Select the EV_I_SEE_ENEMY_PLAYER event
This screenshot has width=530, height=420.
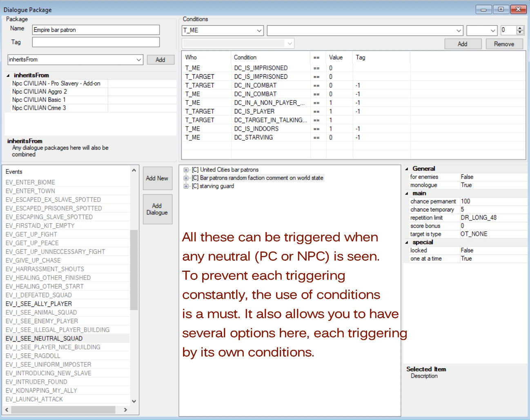point(67,321)
